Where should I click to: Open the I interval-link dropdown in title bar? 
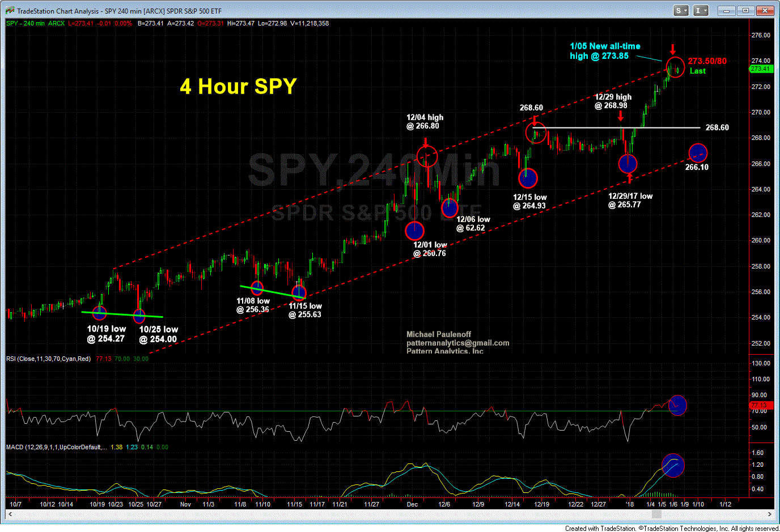coord(701,11)
